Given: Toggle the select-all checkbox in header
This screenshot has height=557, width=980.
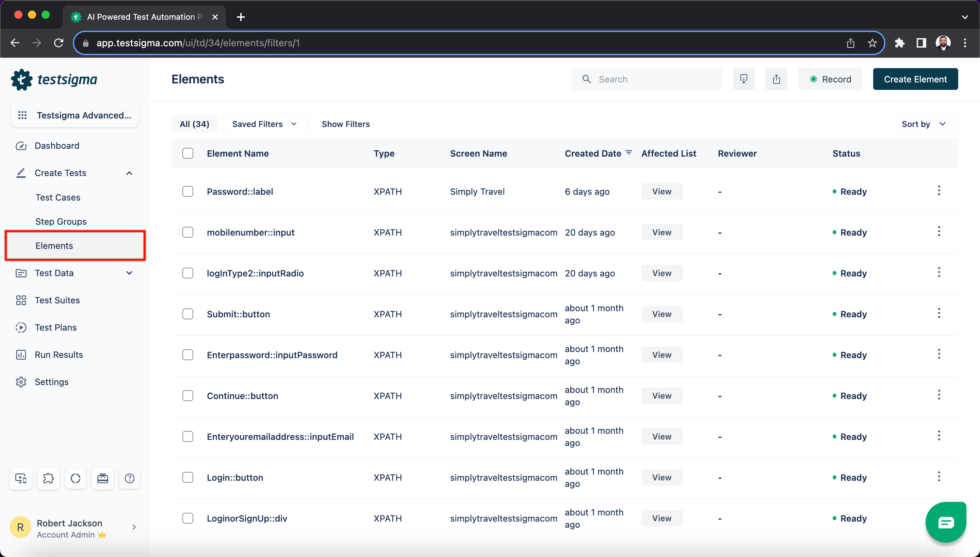Looking at the screenshot, I should (188, 154).
